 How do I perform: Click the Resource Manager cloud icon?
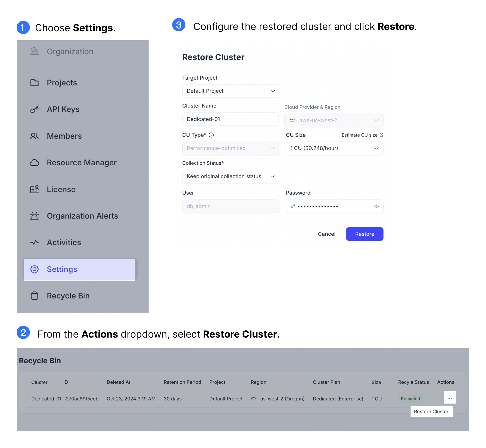tap(34, 163)
